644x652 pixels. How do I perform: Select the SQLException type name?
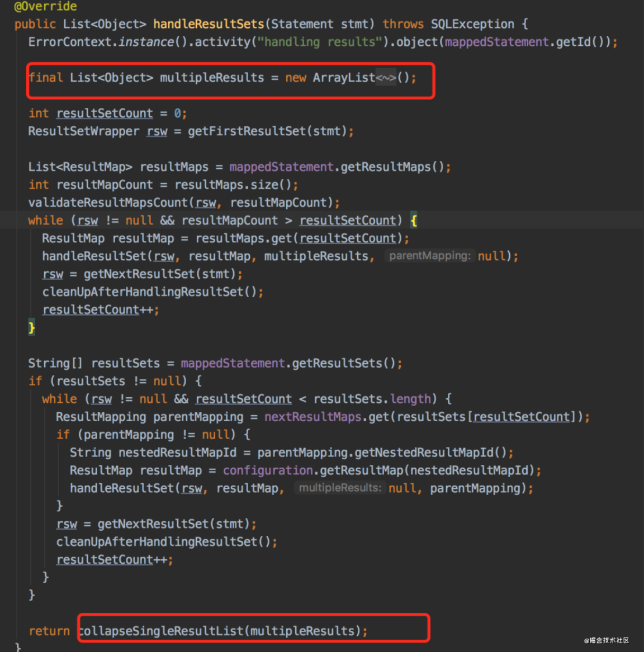pos(472,24)
